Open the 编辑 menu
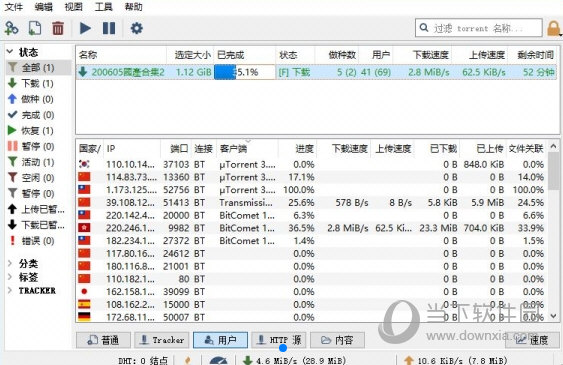The image size is (563, 365). pos(43,7)
